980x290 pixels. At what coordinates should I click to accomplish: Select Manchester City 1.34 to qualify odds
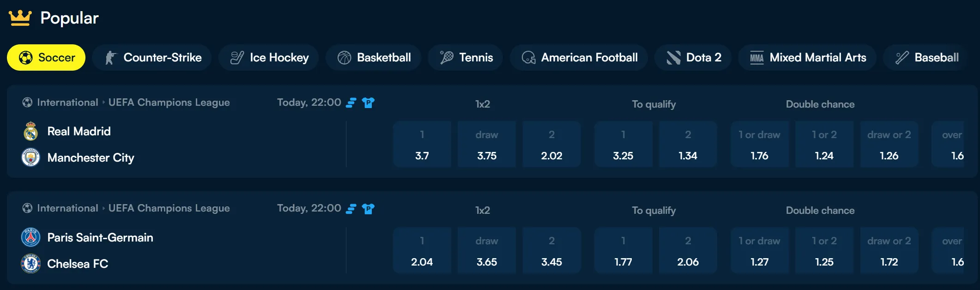pos(688,144)
